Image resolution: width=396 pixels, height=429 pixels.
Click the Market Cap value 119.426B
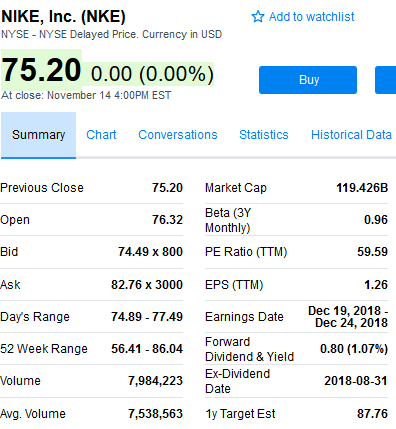(362, 188)
